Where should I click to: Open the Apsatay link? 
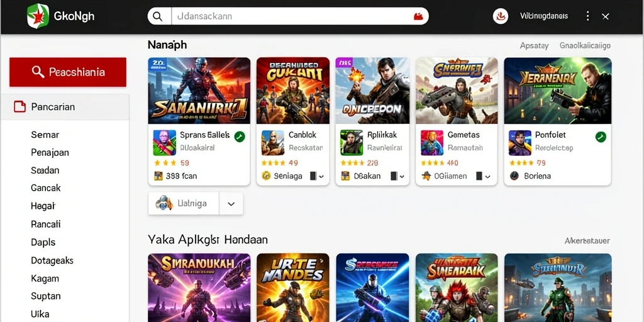[534, 45]
